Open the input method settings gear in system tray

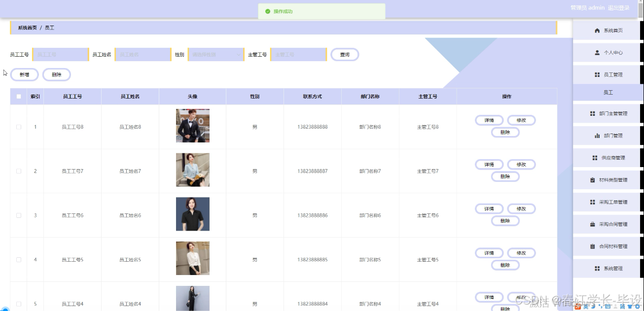637,307
